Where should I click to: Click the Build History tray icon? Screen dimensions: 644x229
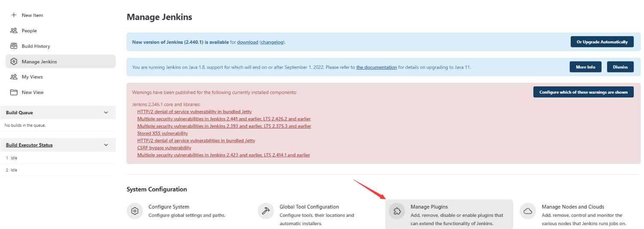[14, 46]
